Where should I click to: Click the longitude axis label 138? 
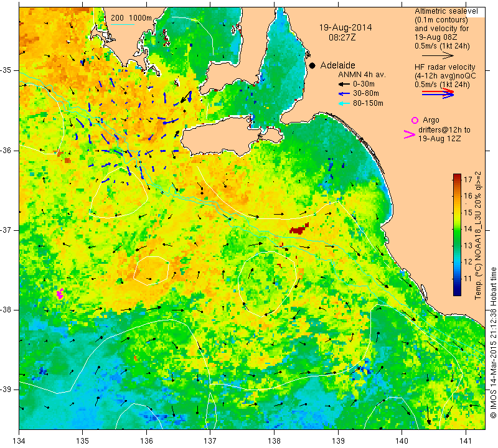(274, 441)
